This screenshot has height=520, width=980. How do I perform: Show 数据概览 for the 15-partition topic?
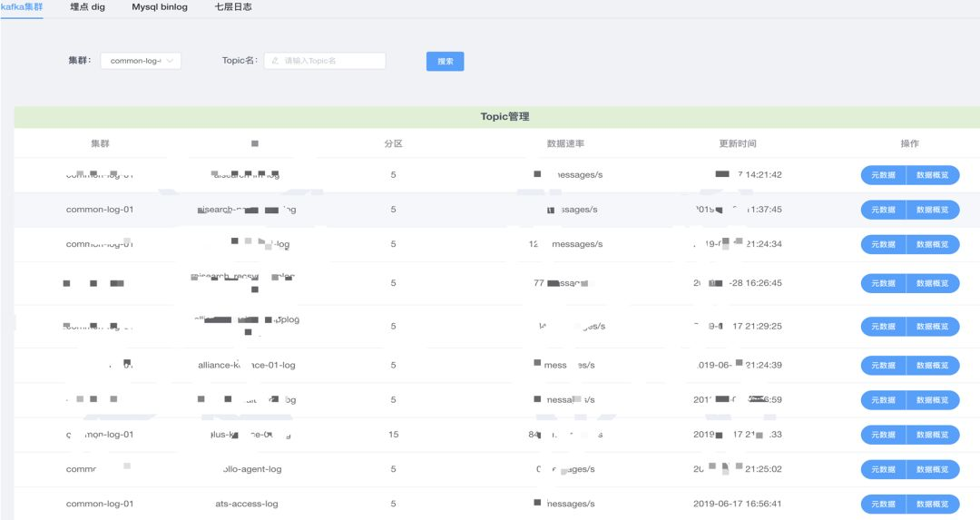tap(932, 435)
